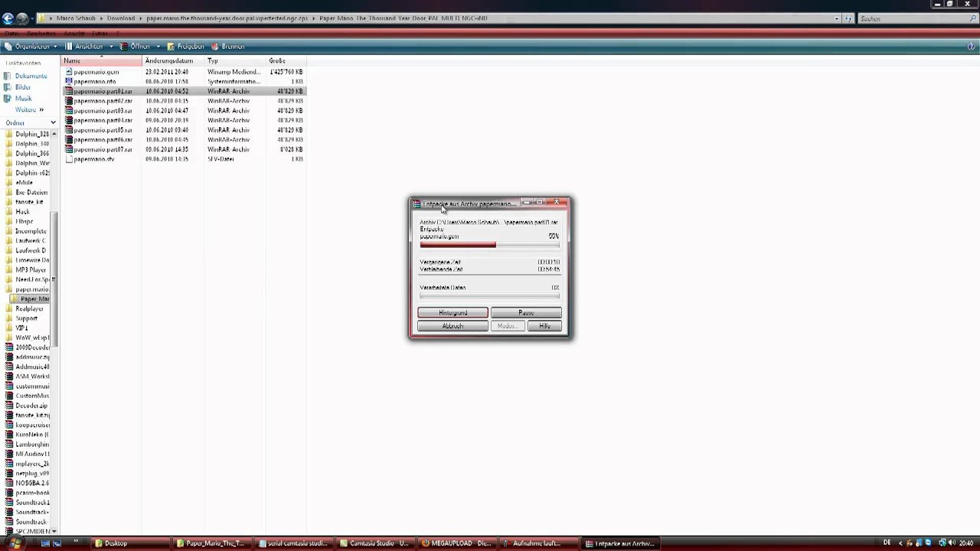This screenshot has height=551, width=980.
Task: Click the Download breadcrumb in address bar
Action: tap(121, 18)
